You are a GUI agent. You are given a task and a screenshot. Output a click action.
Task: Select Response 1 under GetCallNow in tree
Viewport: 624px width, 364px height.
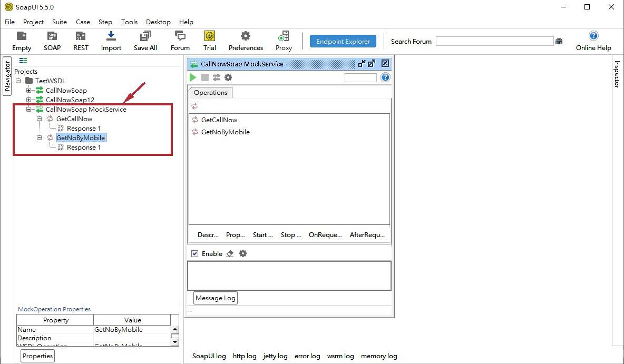pyautogui.click(x=84, y=129)
